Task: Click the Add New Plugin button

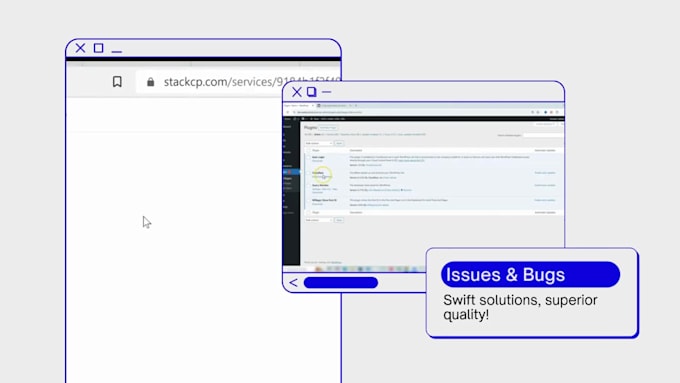Action: pos(328,128)
